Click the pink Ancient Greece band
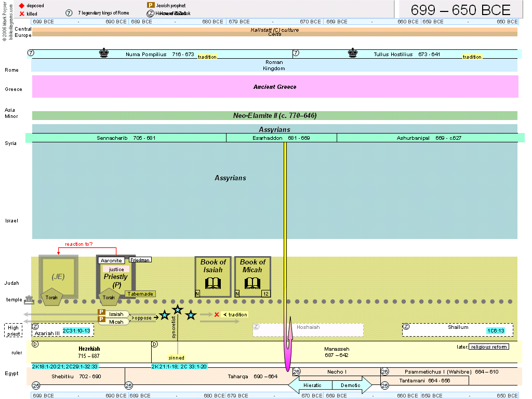The height and width of the screenshot is (399, 532). tap(275, 87)
